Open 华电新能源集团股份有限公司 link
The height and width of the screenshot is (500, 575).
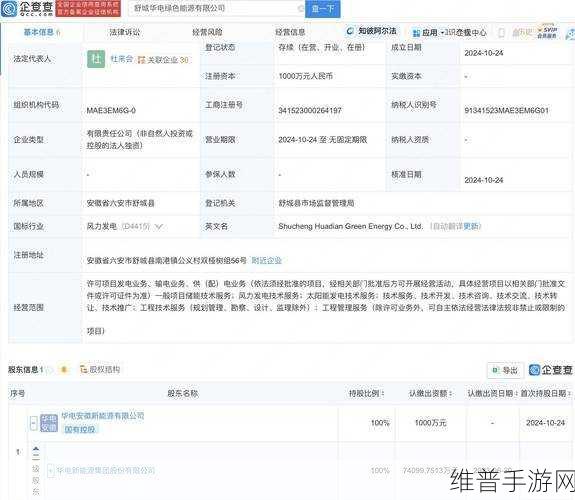tap(106, 470)
